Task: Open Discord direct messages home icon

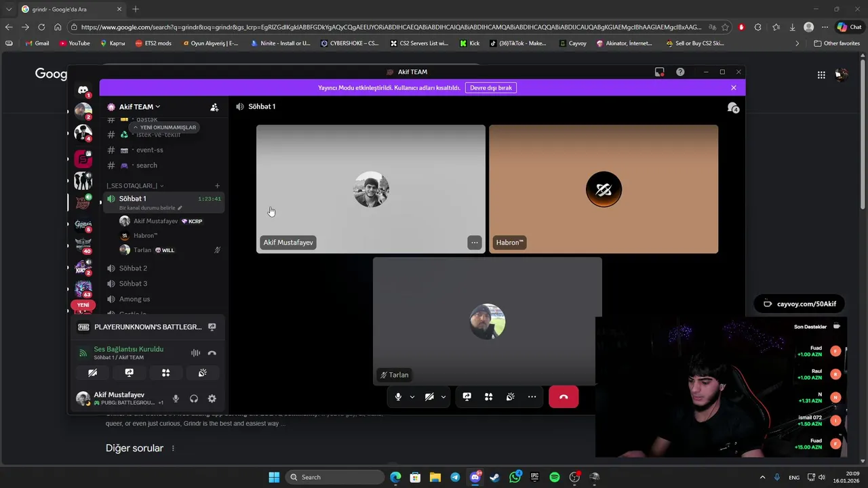Action: click(x=83, y=89)
